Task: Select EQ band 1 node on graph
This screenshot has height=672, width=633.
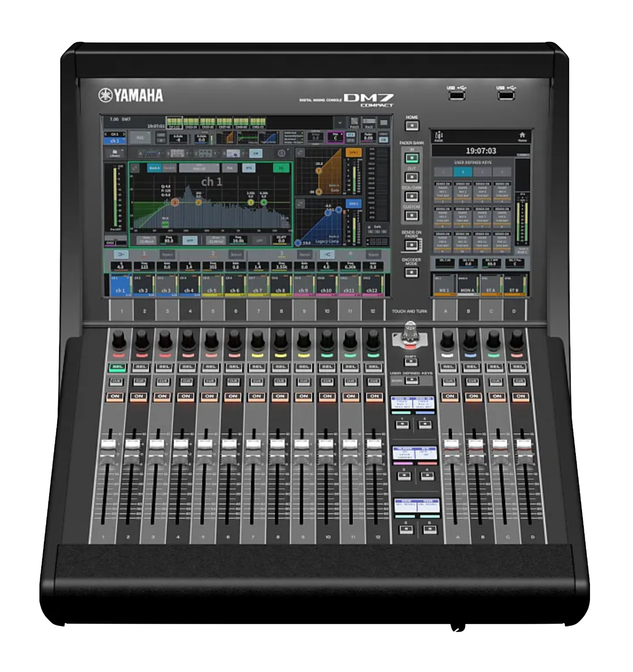Action: click(x=175, y=202)
